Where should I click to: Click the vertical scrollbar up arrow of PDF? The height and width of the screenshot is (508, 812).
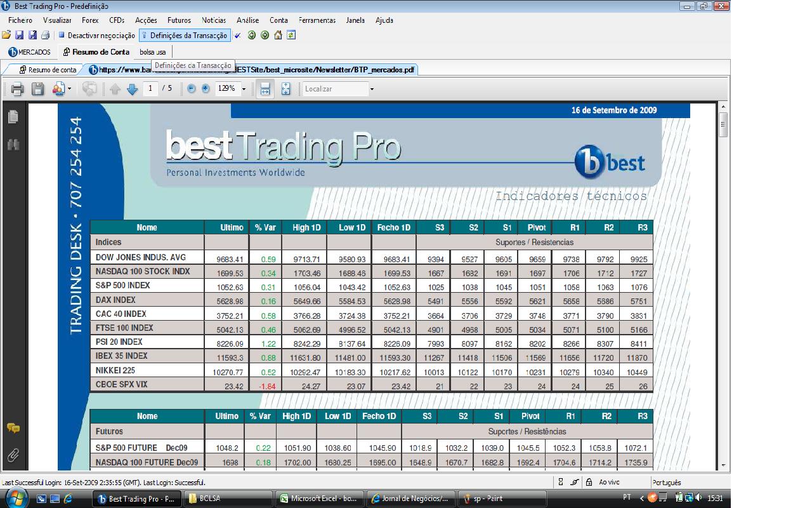point(723,107)
